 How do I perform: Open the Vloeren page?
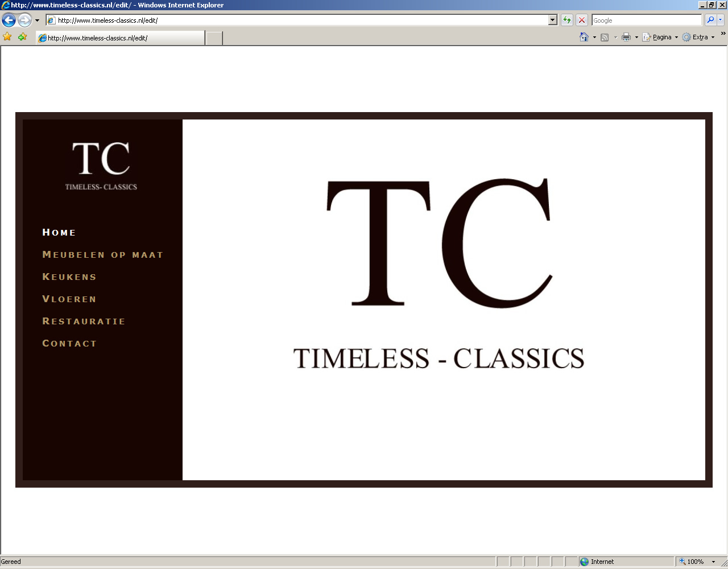pyautogui.click(x=69, y=299)
